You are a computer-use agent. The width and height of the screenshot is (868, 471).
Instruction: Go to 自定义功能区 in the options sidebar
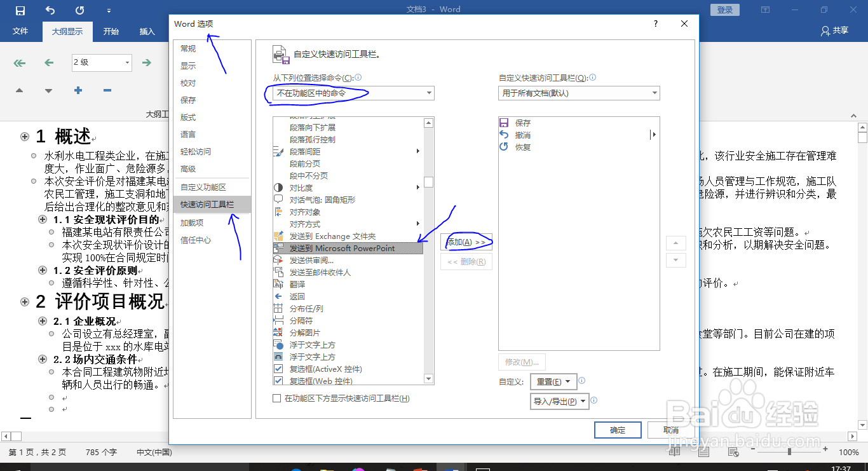[x=212, y=187]
